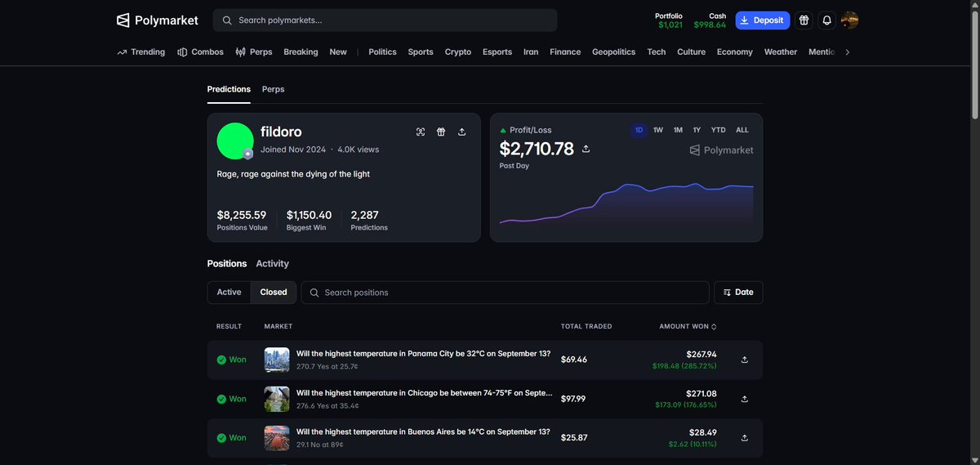Switch to the Activity tab
980x465 pixels.
[x=272, y=263]
